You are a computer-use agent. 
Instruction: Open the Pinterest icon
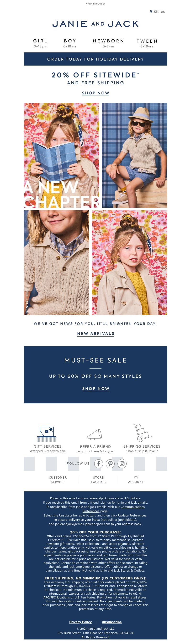[110, 464]
